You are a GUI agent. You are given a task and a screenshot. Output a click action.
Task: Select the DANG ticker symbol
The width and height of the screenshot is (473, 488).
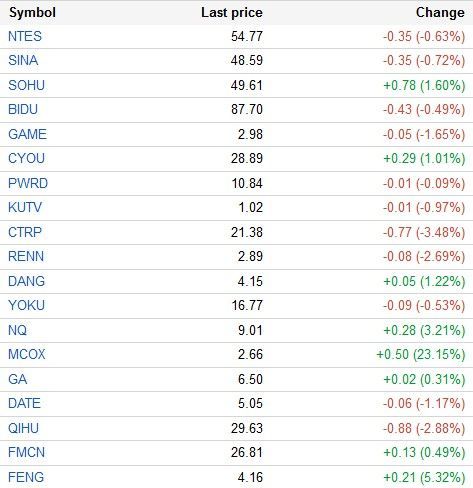tap(26, 281)
